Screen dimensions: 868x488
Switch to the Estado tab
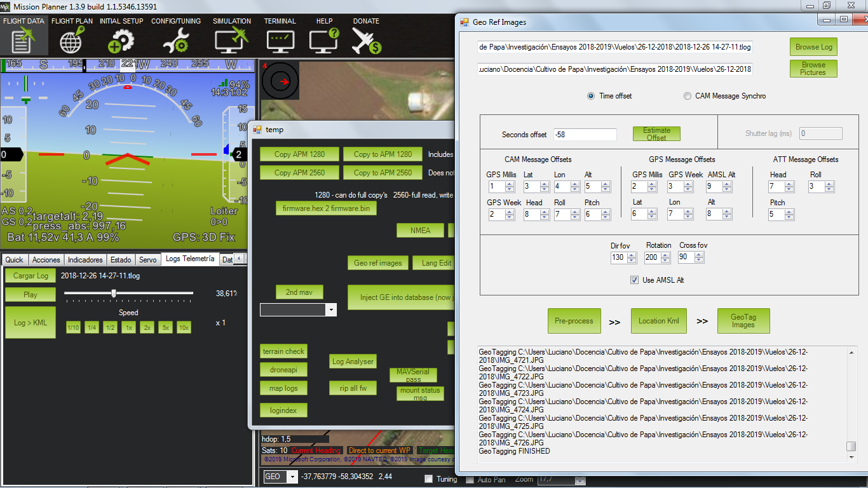point(121,259)
